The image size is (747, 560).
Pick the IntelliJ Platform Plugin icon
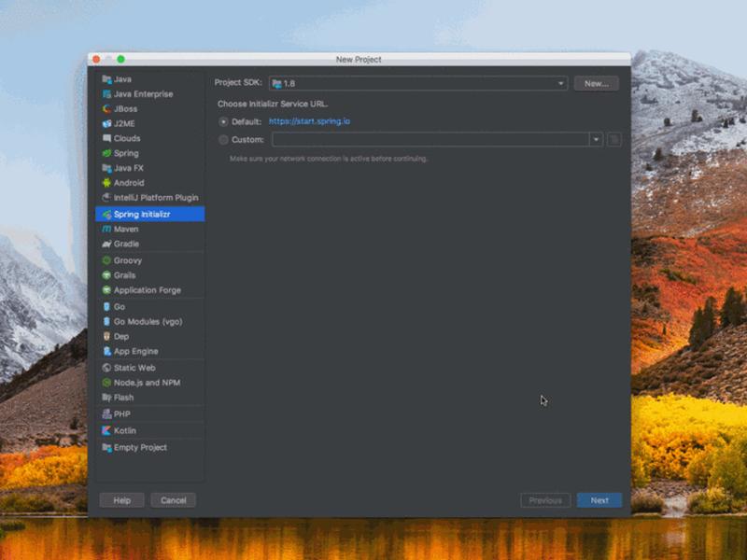coord(106,197)
